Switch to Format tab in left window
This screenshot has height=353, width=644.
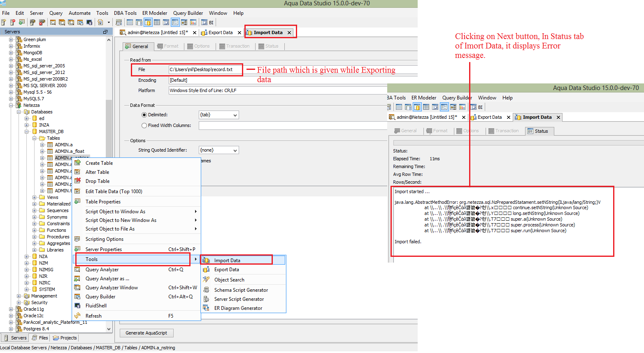168,46
